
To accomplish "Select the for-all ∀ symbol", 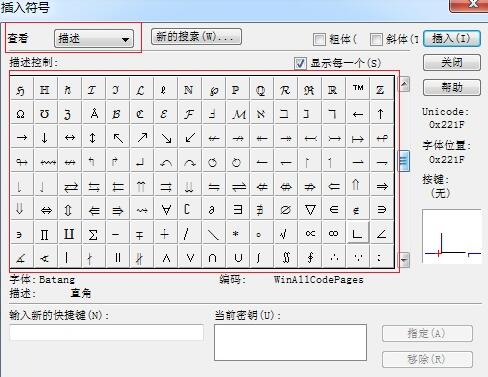I will coord(166,209).
